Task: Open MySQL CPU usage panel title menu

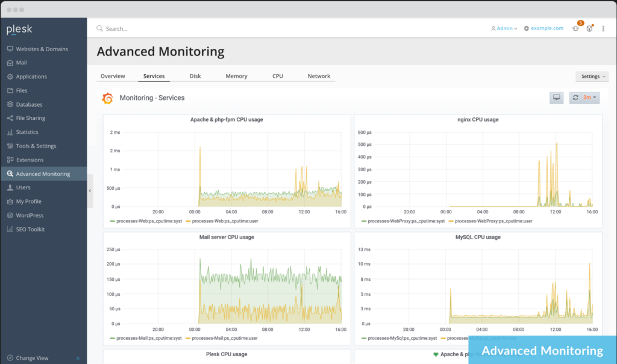Action: (478, 237)
